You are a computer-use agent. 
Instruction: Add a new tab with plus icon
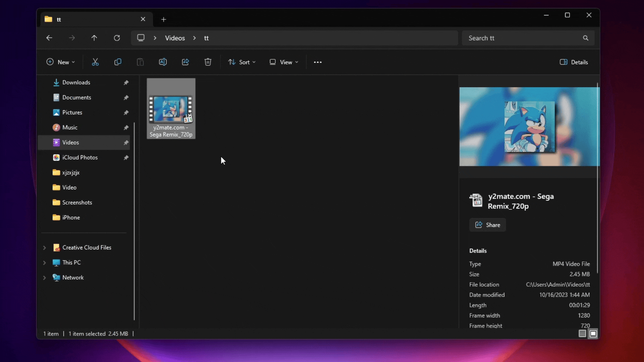pos(163,19)
